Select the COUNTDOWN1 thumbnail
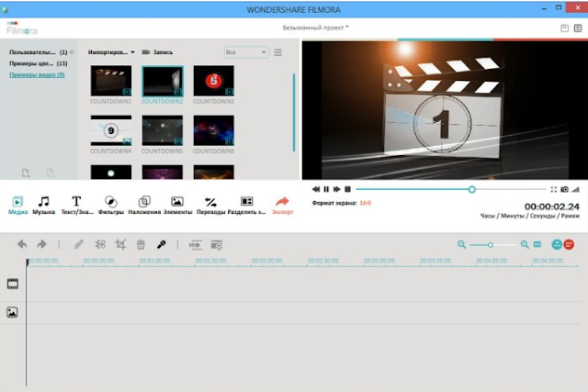The height and width of the screenshot is (392, 588). [111, 81]
